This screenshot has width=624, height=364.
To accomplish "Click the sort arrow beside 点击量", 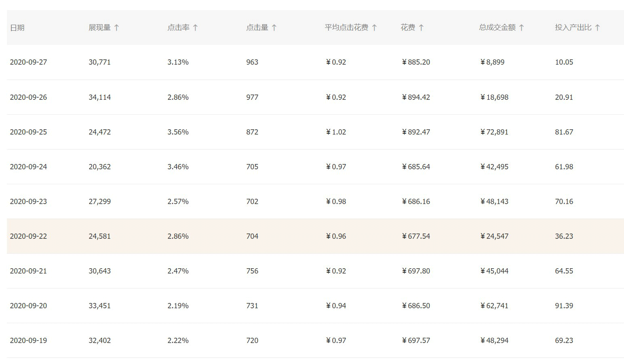I will click(274, 27).
